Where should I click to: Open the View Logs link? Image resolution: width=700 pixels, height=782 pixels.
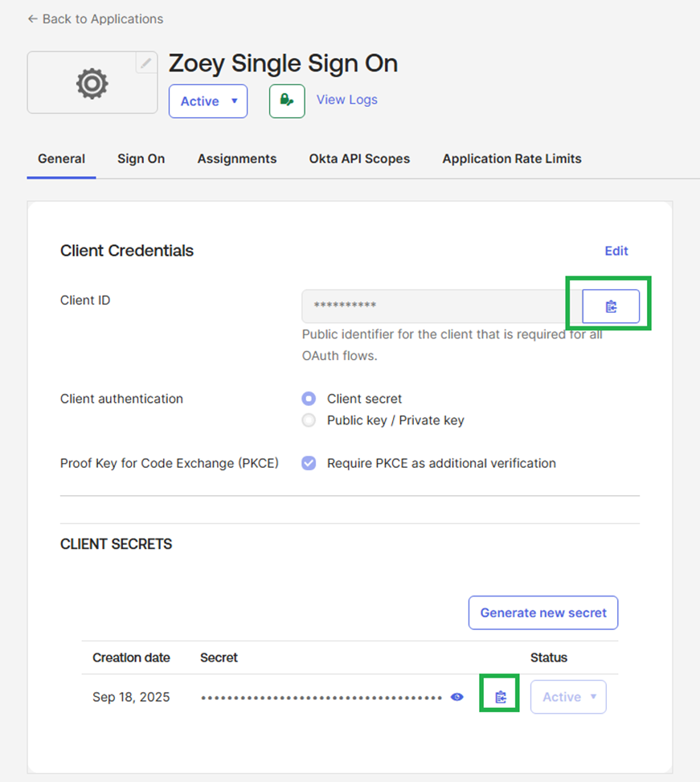click(x=347, y=100)
